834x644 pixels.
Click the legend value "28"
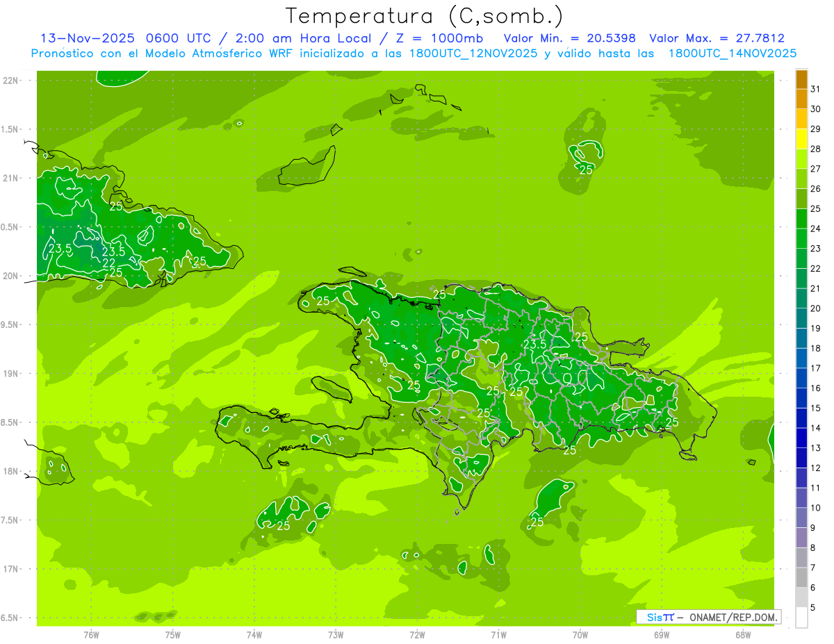pyautogui.click(x=815, y=149)
